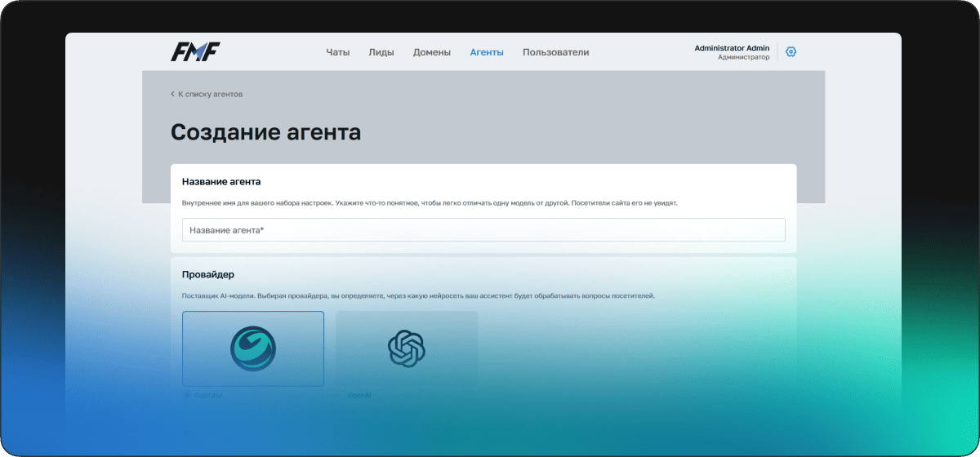Select the Агенты navigation item

point(487,52)
